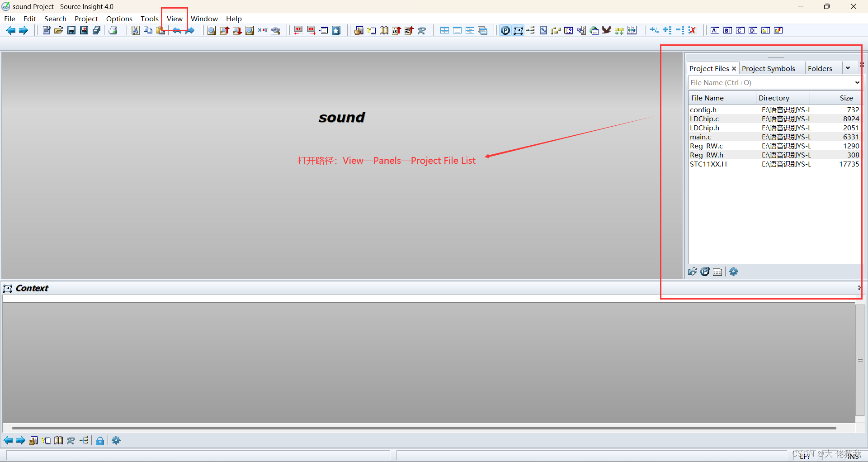
Task: Select the Search Project icon
Action: click(x=250, y=30)
